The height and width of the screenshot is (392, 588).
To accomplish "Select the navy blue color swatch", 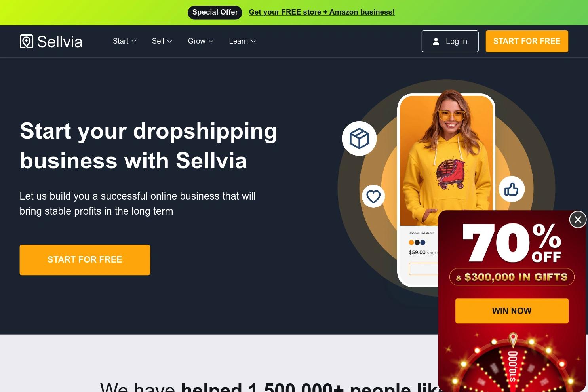I will pos(423,242).
